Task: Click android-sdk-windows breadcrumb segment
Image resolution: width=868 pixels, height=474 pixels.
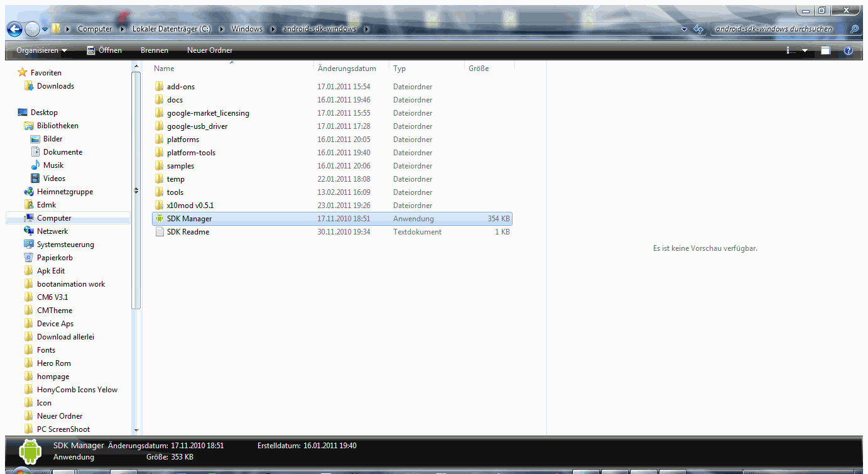Action: coord(320,29)
